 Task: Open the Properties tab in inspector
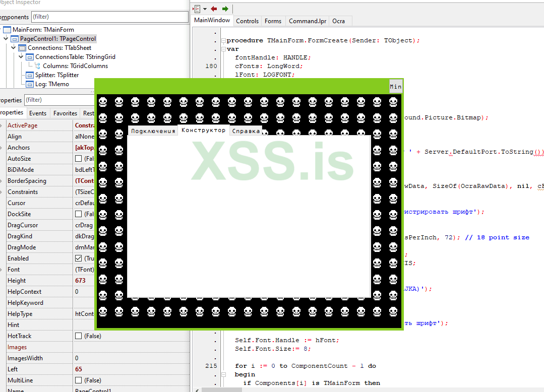point(12,112)
